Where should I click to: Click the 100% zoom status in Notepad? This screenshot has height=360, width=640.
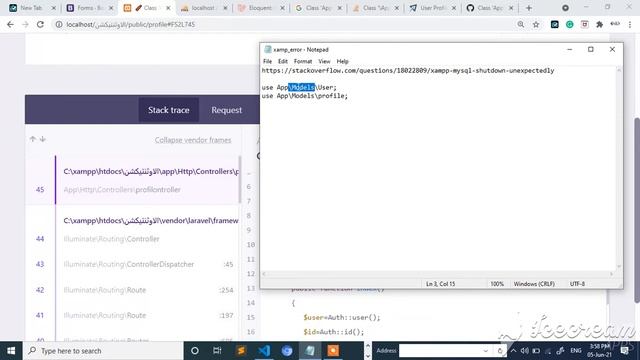click(497, 284)
